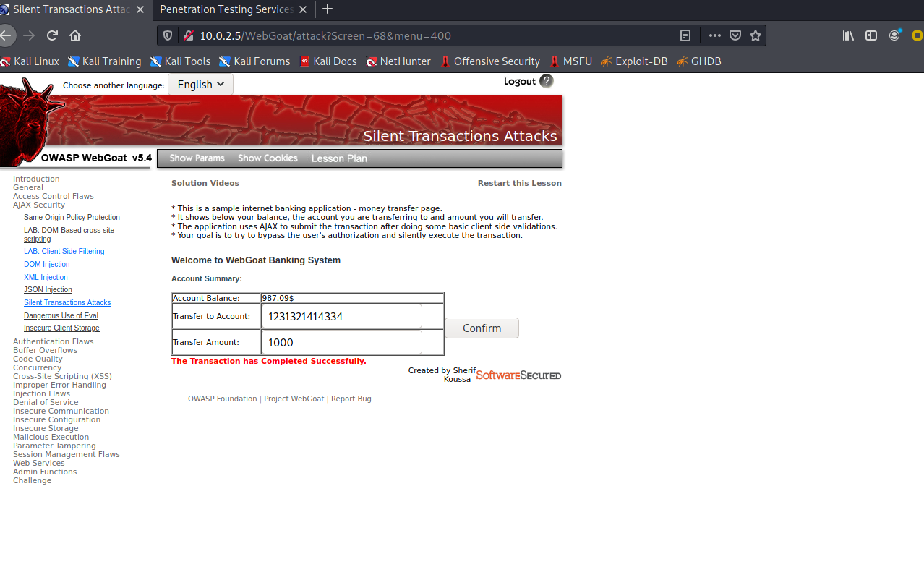Open the Kali Linux bookmark

tap(30, 61)
